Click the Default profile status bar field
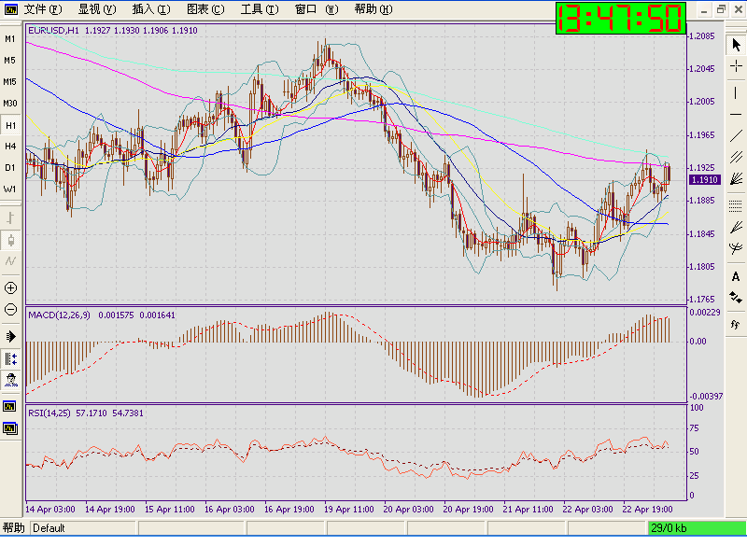The image size is (747, 560). 84,528
